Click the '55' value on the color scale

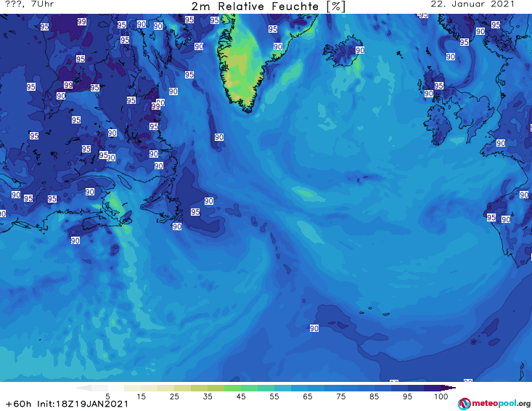click(x=274, y=396)
